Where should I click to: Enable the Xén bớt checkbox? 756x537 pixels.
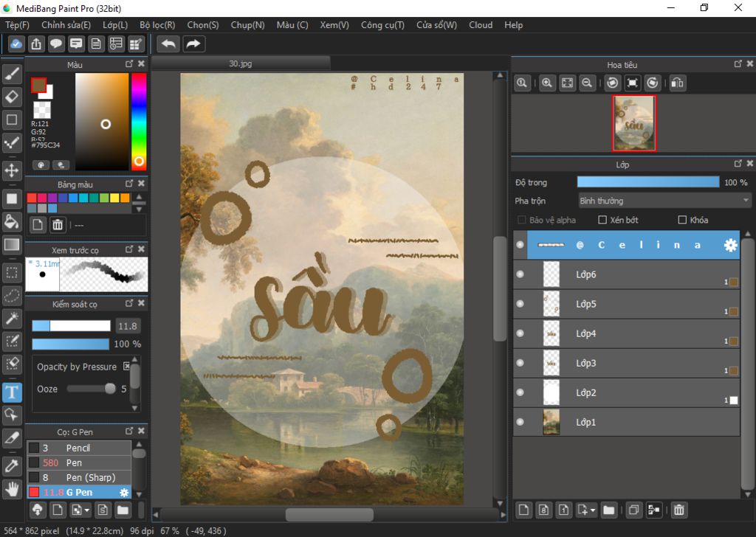pos(602,220)
